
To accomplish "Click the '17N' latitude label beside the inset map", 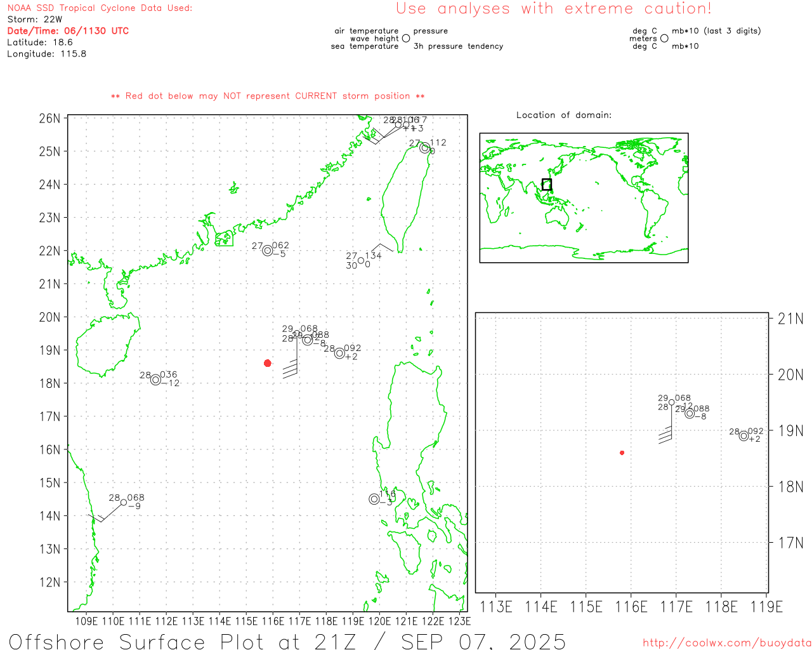I will (790, 543).
